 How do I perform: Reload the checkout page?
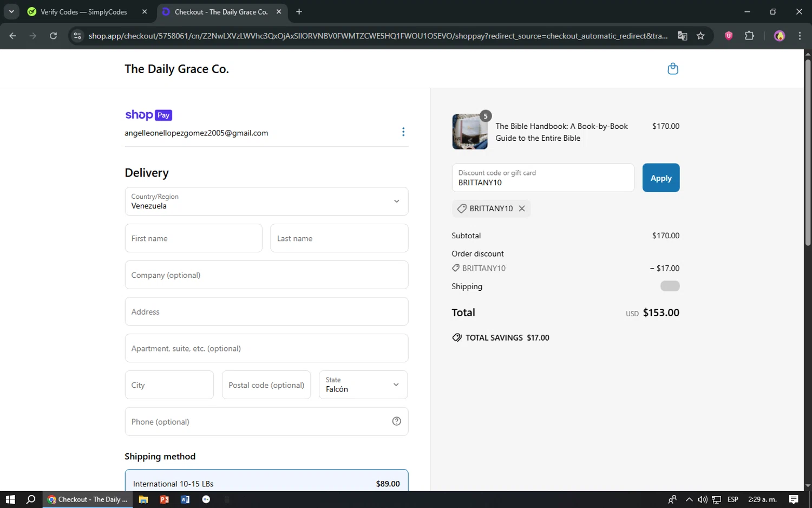[53, 36]
